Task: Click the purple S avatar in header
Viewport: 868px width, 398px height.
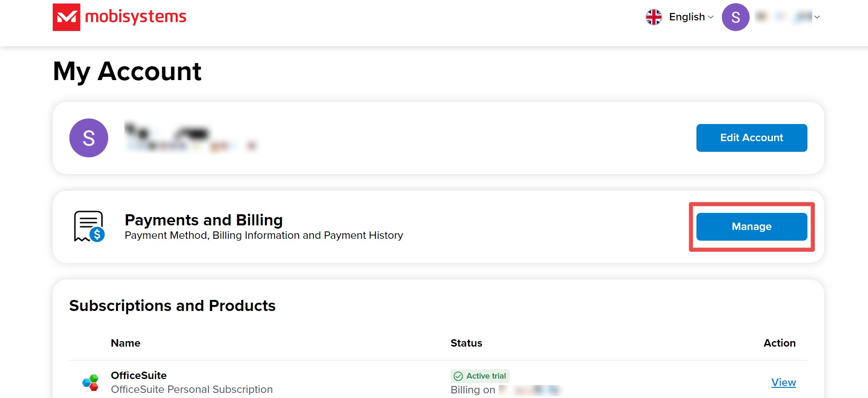Action: click(735, 17)
